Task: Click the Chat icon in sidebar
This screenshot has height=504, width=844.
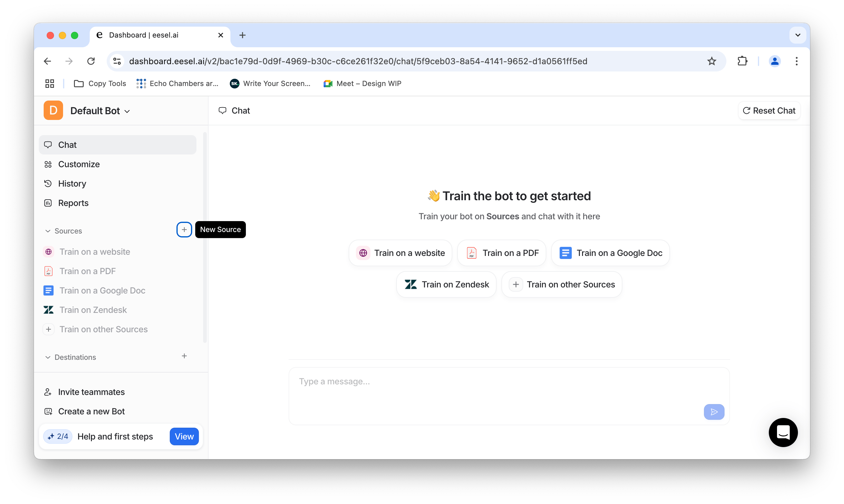Action: pos(48,144)
